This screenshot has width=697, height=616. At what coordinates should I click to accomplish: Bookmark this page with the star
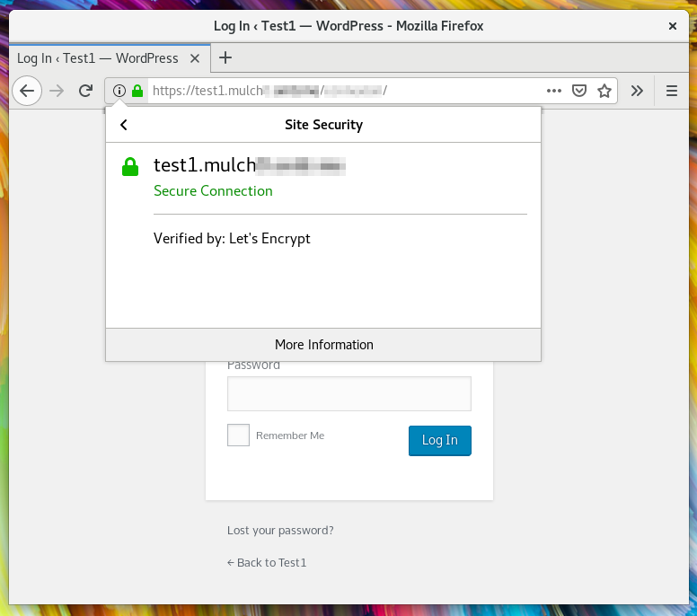pyautogui.click(x=604, y=91)
